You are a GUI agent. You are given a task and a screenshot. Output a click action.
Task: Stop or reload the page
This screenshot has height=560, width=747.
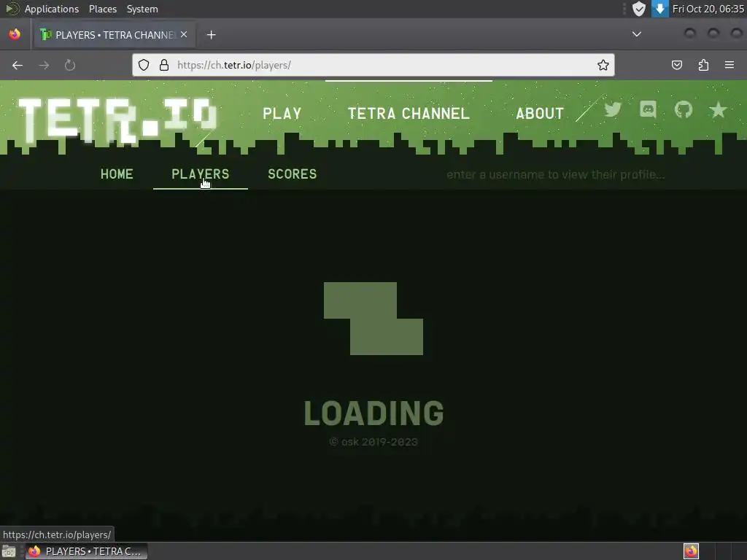(x=70, y=65)
